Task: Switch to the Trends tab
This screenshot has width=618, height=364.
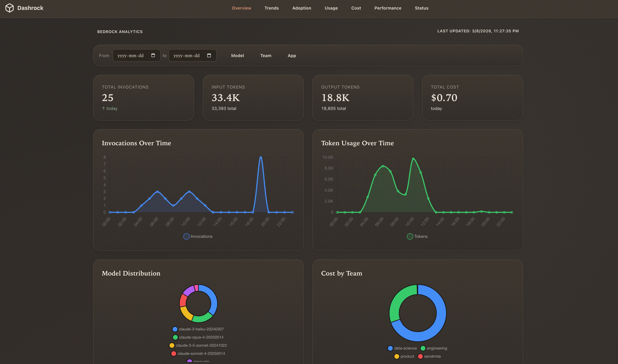Action: click(272, 8)
